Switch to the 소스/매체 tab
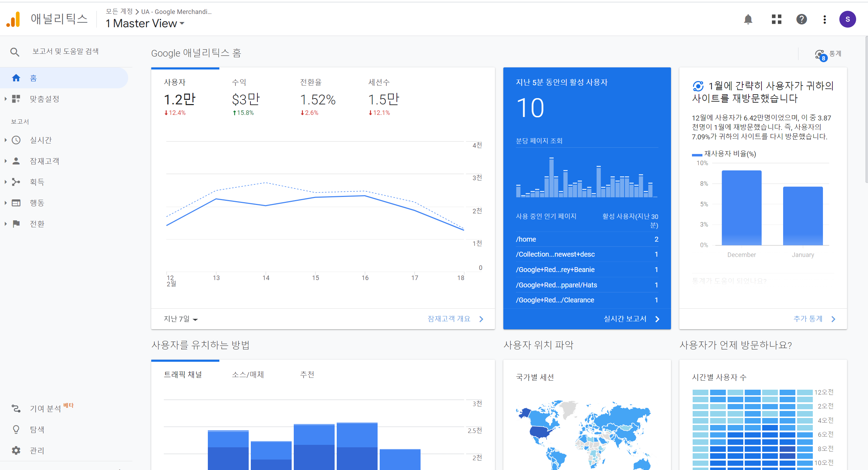The width and height of the screenshot is (868, 470). click(x=248, y=375)
